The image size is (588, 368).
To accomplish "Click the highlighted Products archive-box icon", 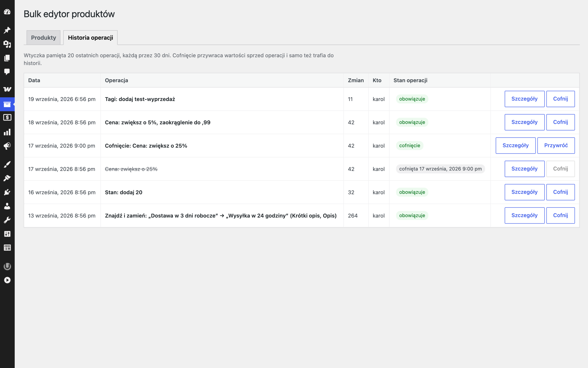I will [7, 104].
